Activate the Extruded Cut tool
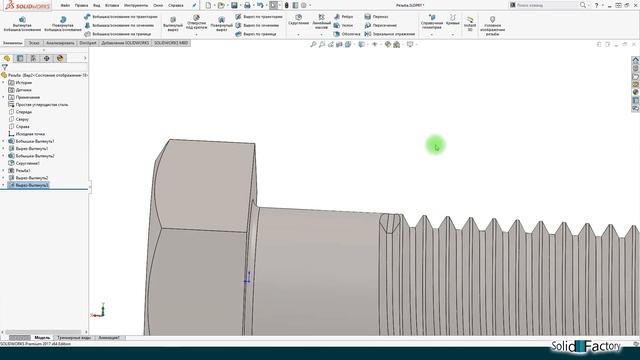Viewport: 640px width, 360px height. (173, 24)
